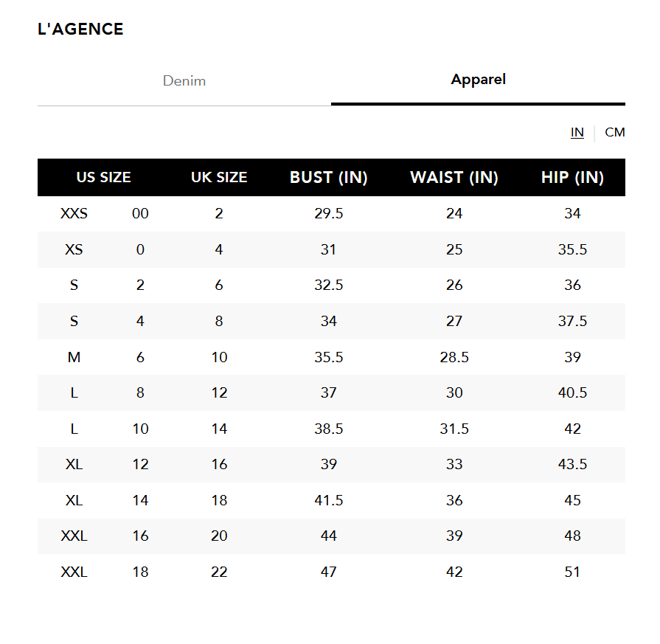
Task: Select the XXS size label in first row
Action: 74,214
